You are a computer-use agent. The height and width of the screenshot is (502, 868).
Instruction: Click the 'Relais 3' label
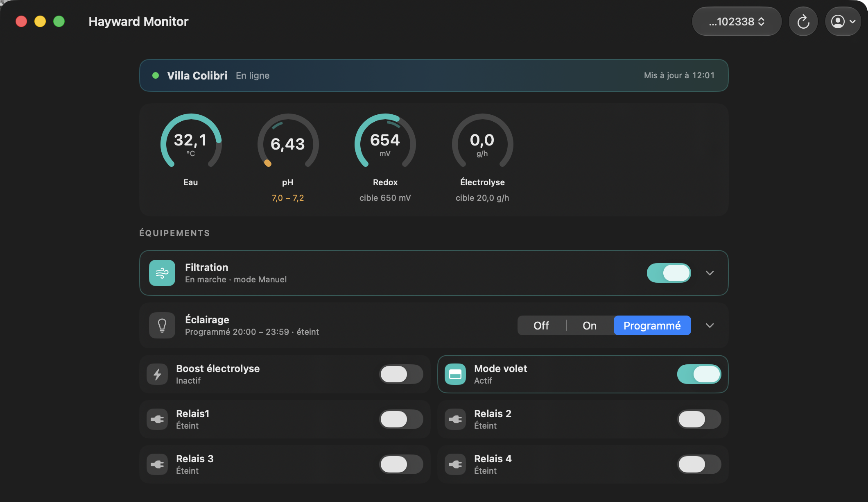[195, 459]
